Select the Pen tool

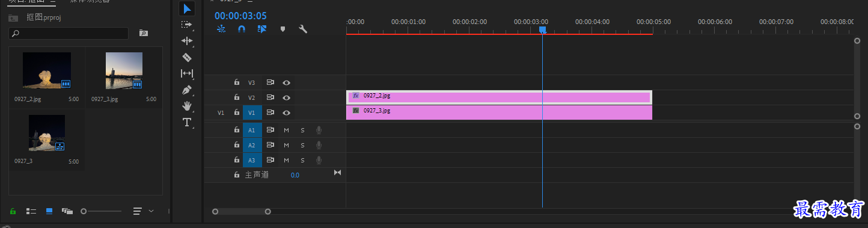coord(187,90)
